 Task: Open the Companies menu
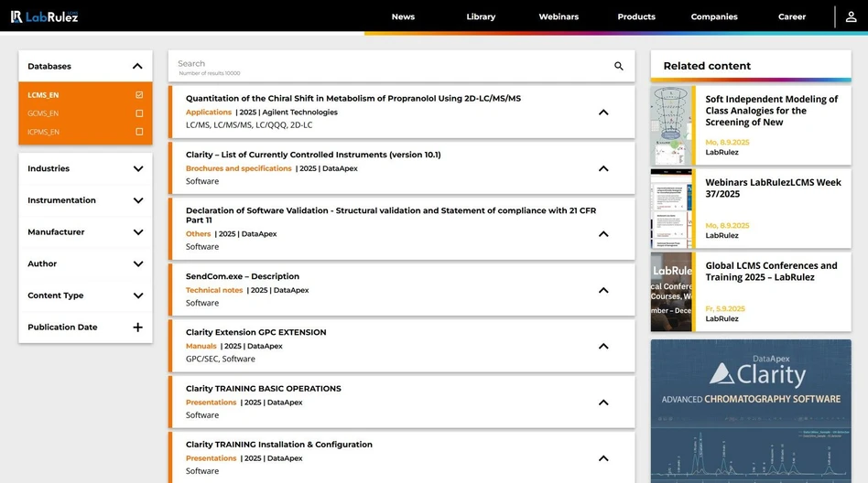(714, 16)
